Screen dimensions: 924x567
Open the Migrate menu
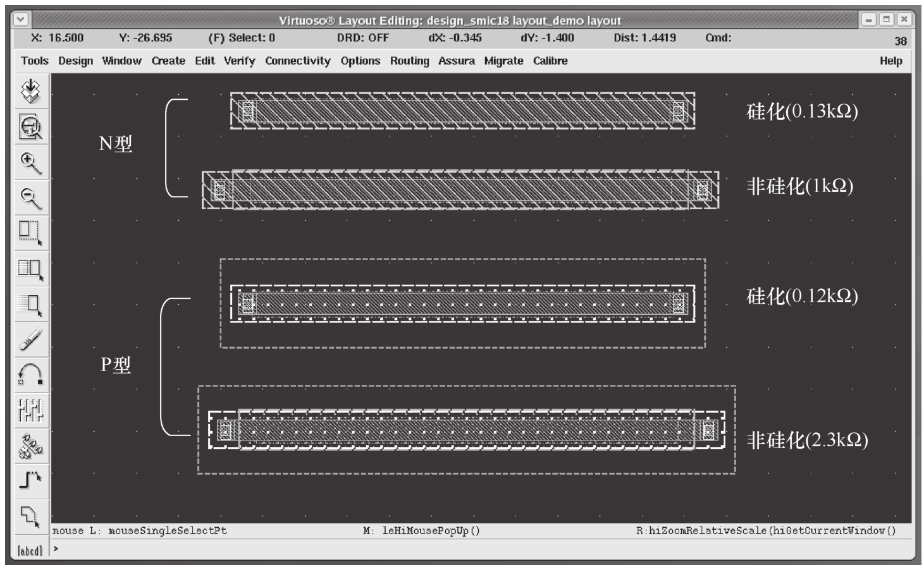click(x=504, y=61)
